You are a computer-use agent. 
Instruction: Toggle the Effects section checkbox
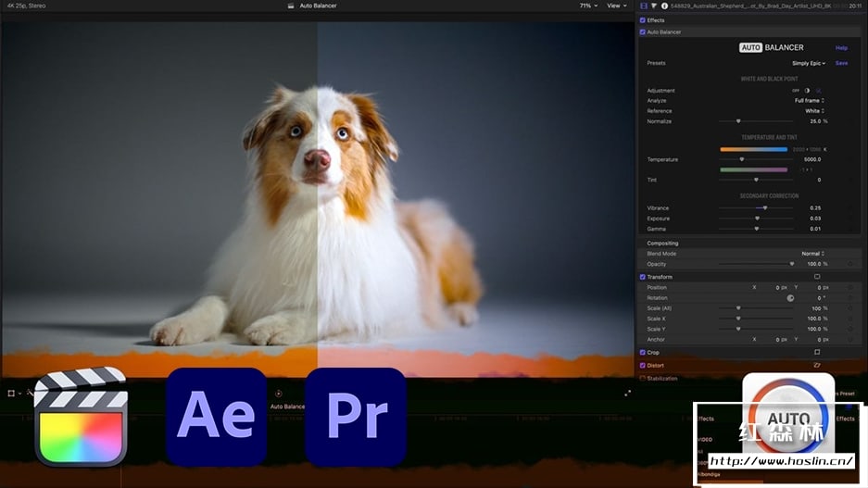pos(643,20)
